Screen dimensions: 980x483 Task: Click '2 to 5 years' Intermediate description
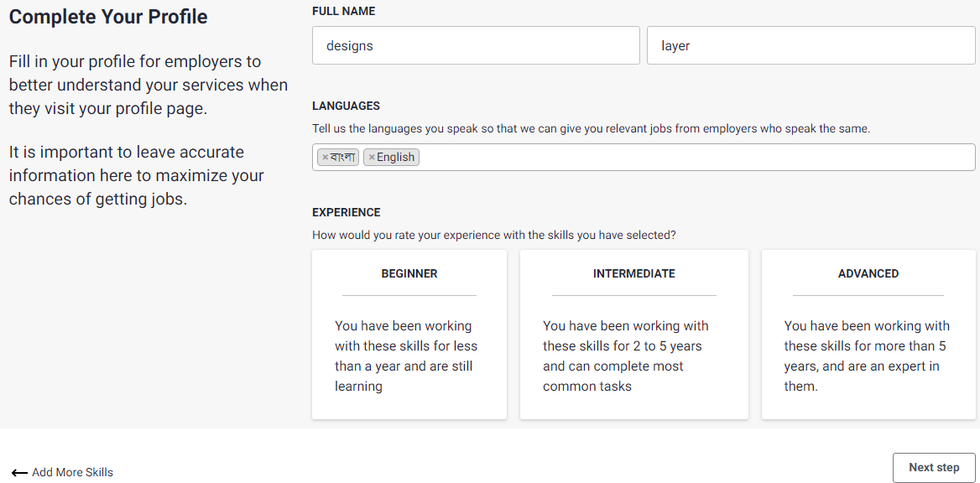(x=626, y=356)
